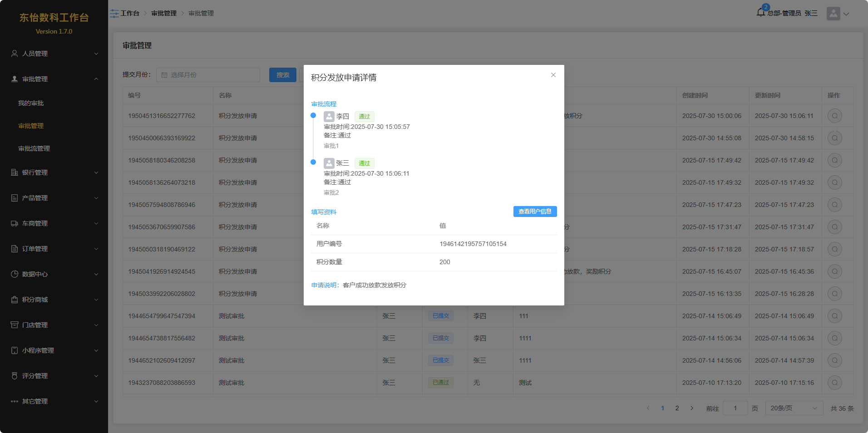Open 审批流管理 in the sidebar
The image size is (868, 433).
click(34, 149)
